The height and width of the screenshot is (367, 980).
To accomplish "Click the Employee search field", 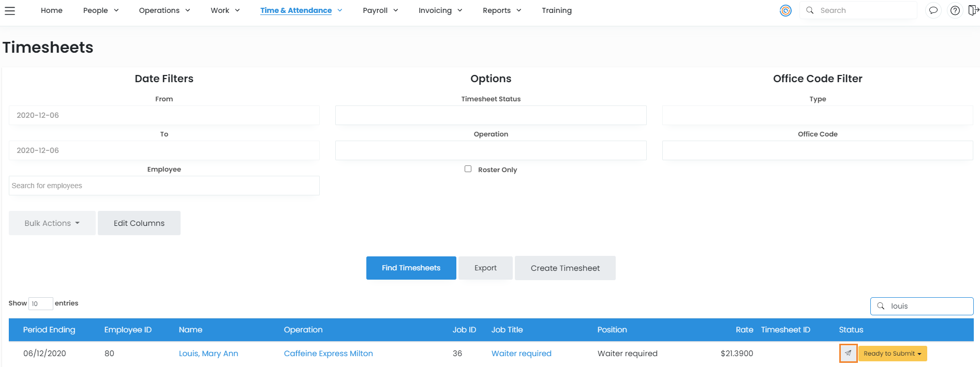I will tap(164, 186).
